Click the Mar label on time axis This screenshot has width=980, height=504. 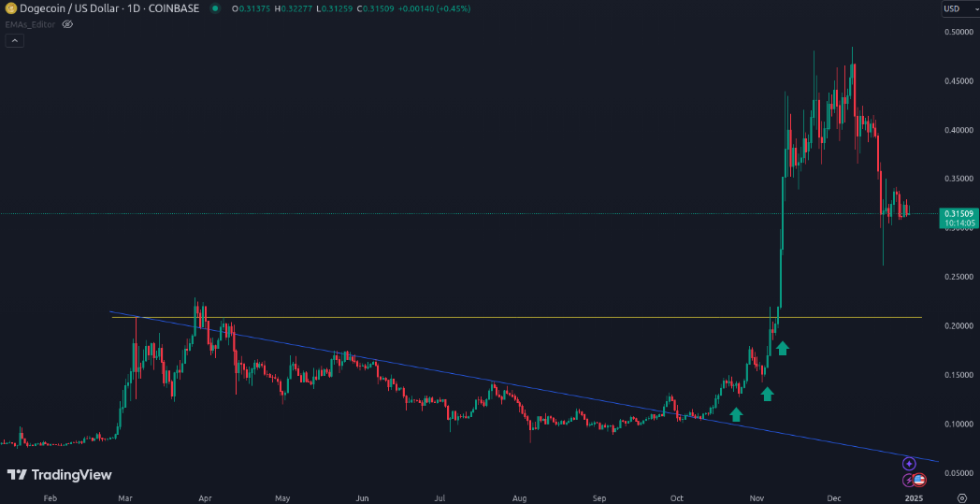[x=127, y=498]
